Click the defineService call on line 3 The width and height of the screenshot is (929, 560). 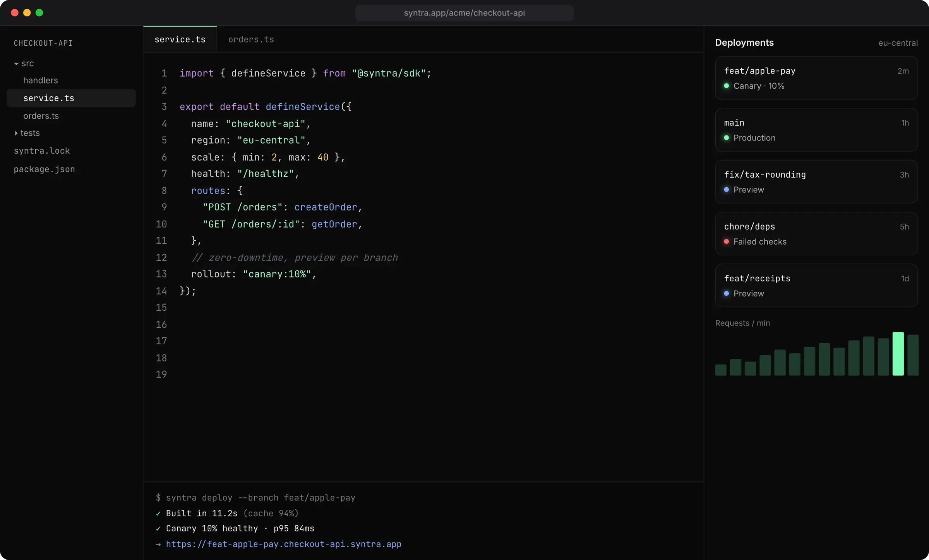(303, 107)
